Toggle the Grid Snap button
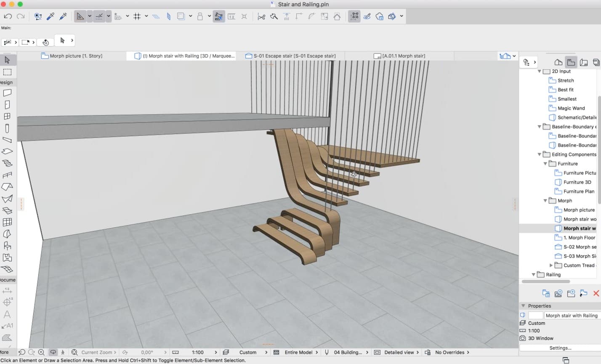This screenshot has width=601, height=364. (x=138, y=16)
